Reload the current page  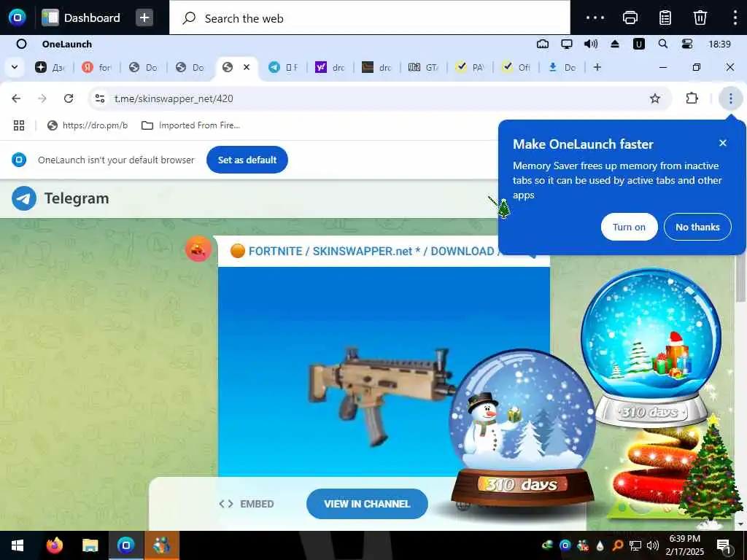69,98
